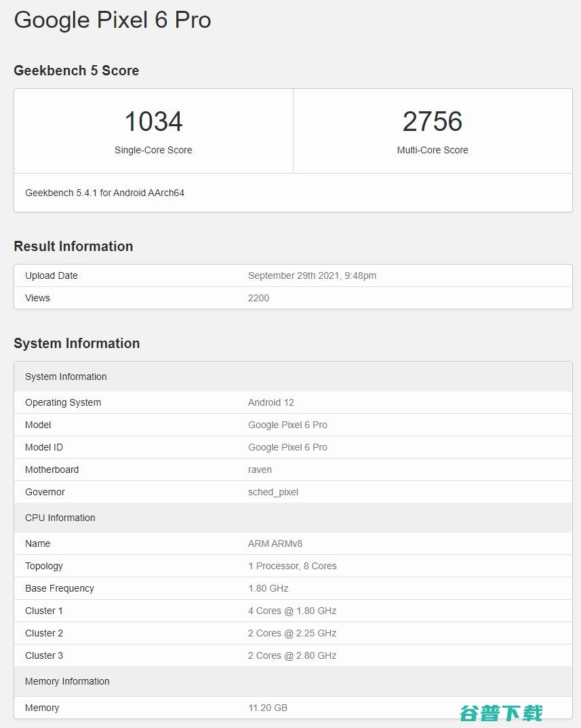Click the Name label in CPU section

click(37, 543)
